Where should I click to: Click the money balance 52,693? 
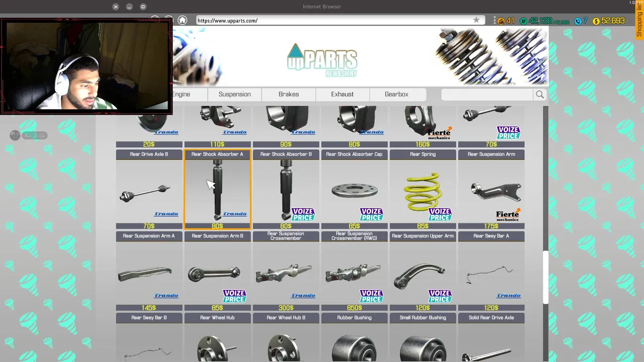coord(608,21)
